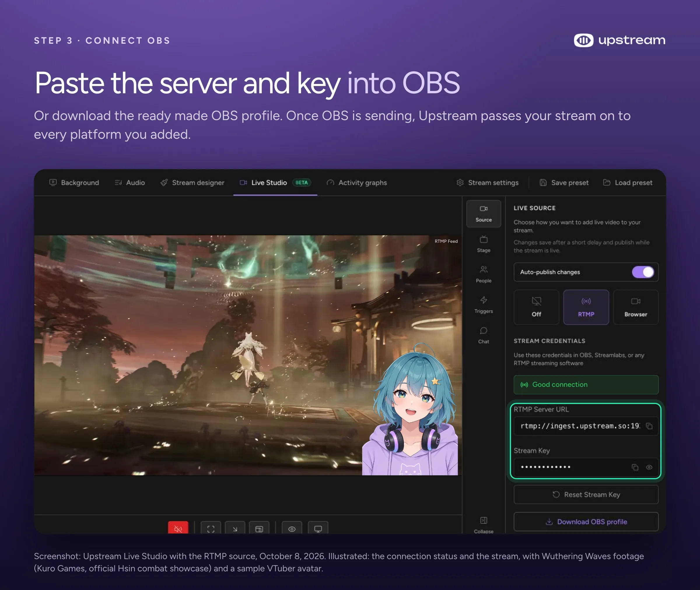Click Download OBS profile button
Image resolution: width=700 pixels, height=590 pixels.
point(586,521)
